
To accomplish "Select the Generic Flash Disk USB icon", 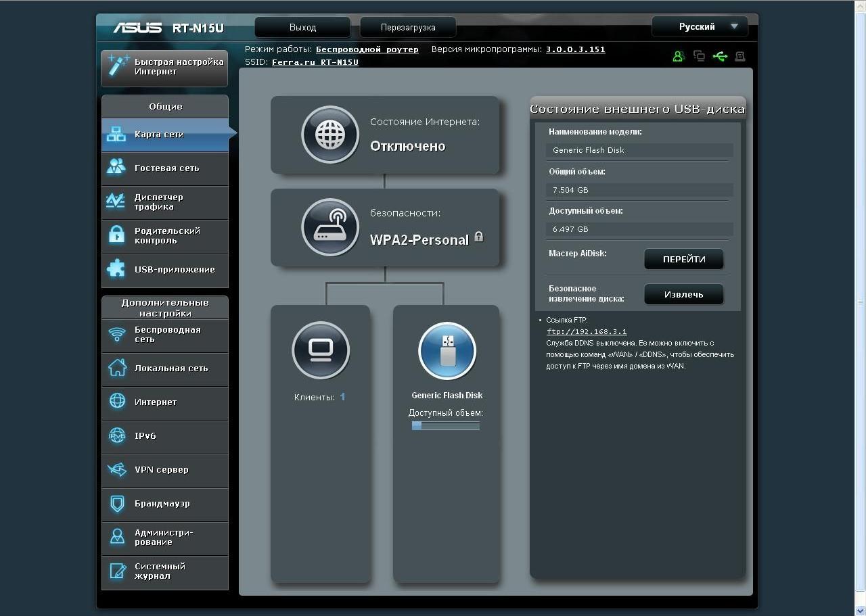I will point(447,351).
